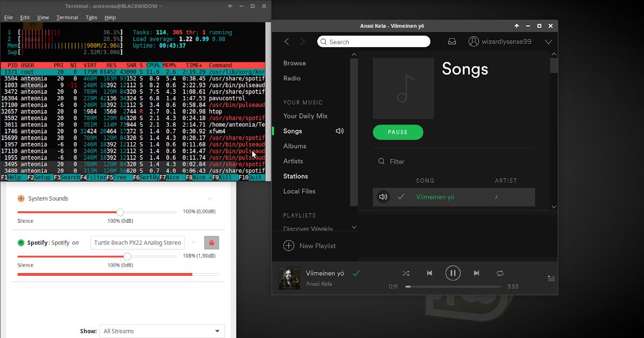
Task: Click the htop F9 Kill button
Action: pos(224,177)
